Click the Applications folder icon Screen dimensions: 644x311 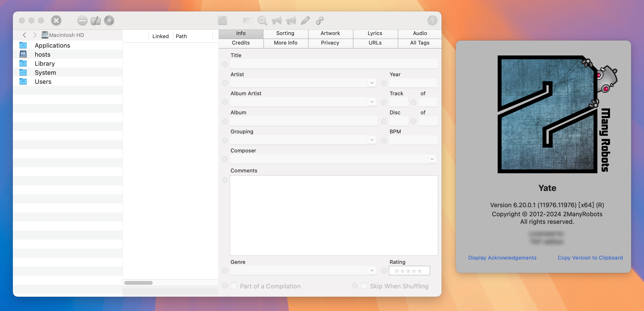click(x=23, y=45)
